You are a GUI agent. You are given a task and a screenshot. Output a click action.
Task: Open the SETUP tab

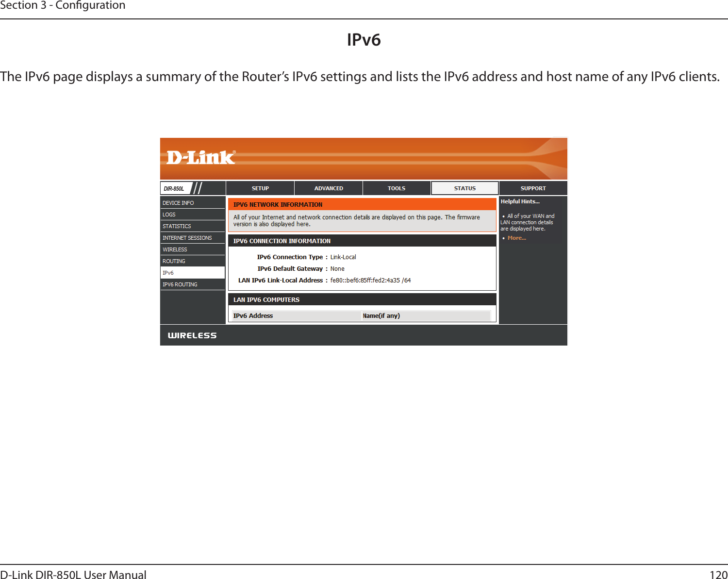pos(260,188)
